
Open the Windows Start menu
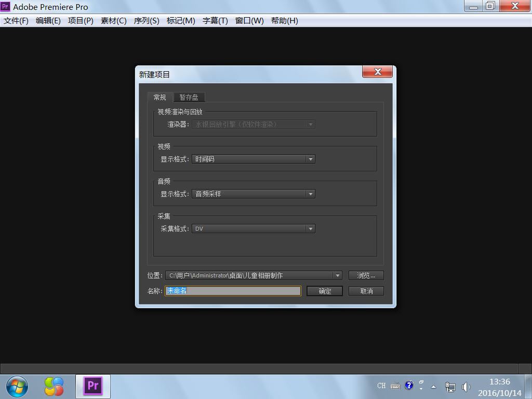coord(17,387)
